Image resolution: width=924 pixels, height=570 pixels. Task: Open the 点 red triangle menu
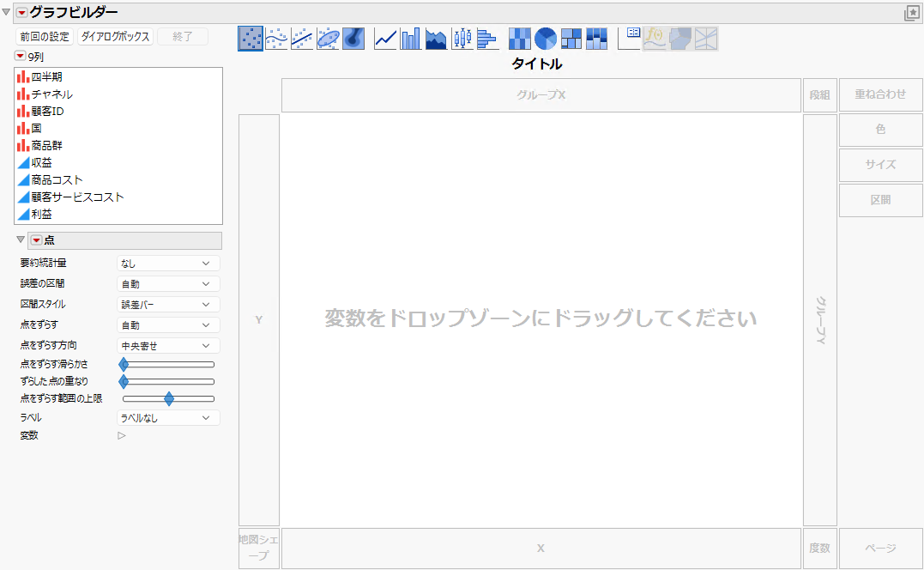tap(37, 240)
